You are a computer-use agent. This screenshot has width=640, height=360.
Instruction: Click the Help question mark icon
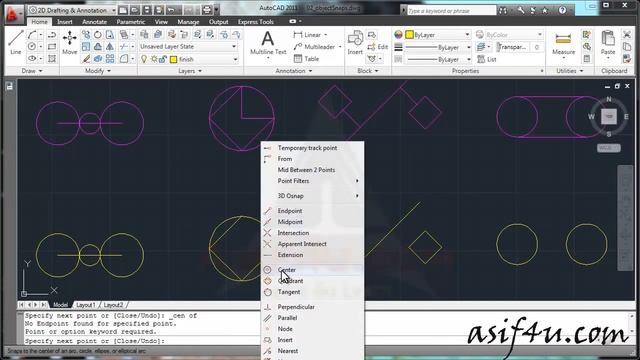click(562, 10)
